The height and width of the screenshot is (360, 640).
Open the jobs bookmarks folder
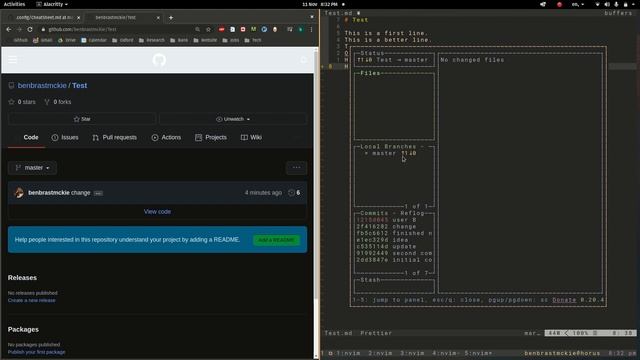click(231, 40)
